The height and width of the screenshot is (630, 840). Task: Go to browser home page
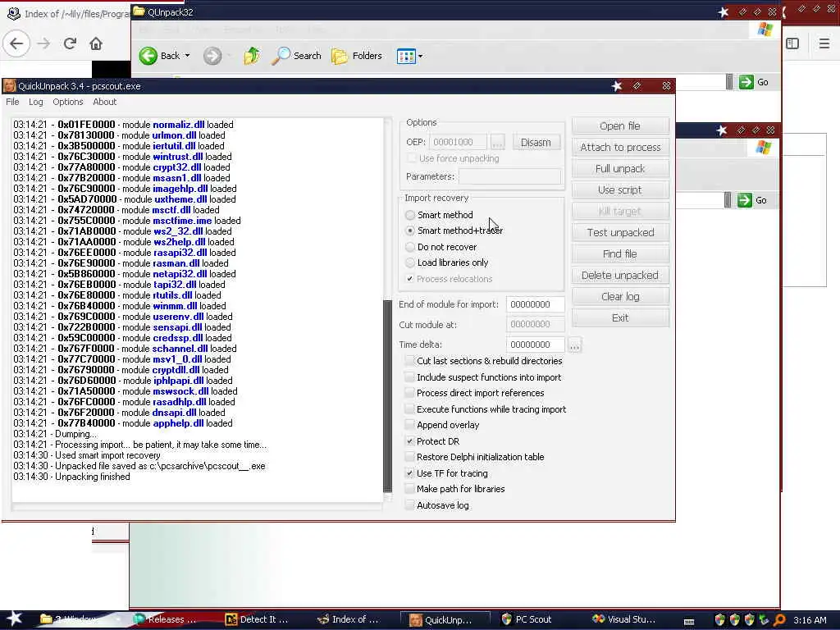point(96,43)
